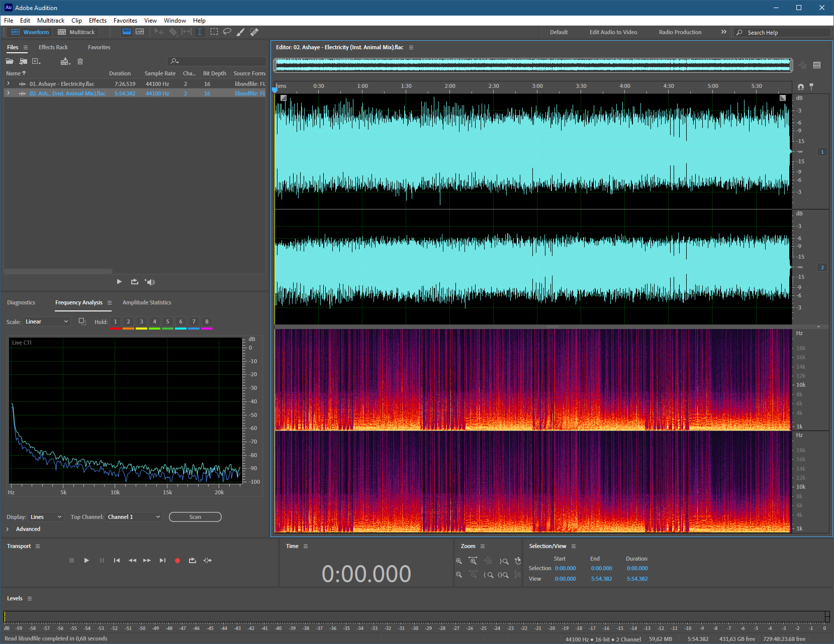Viewport: 834px width, 644px height.
Task: Click Hold button 8
Action: [207, 321]
